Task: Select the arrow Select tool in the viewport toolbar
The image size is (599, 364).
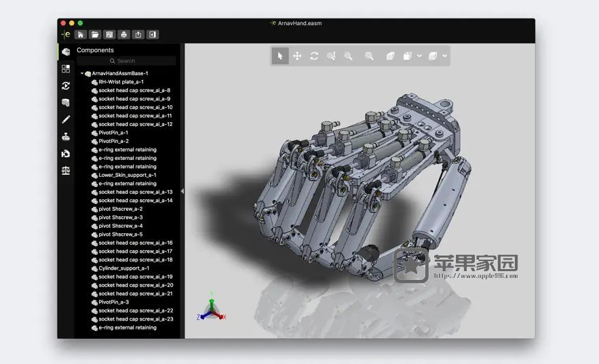Action: tap(280, 56)
